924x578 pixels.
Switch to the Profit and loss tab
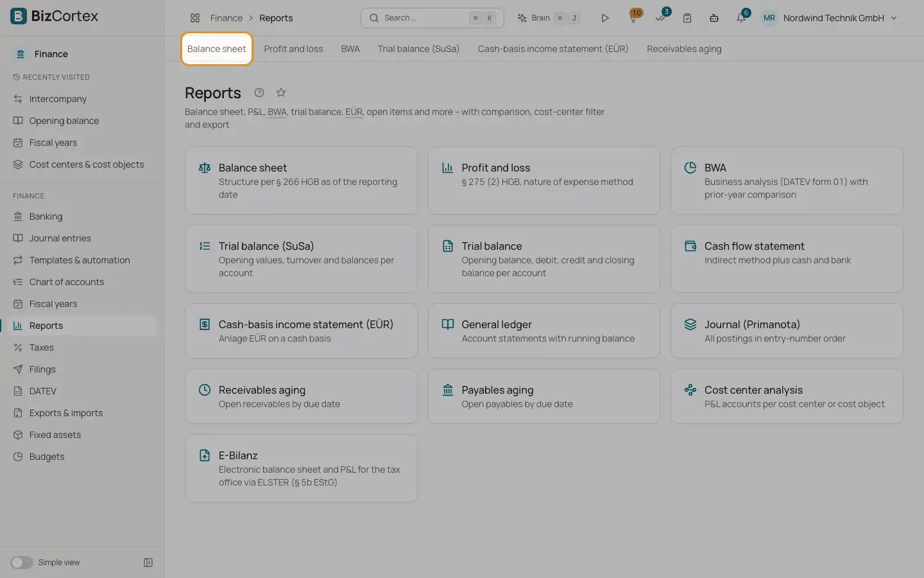click(293, 49)
